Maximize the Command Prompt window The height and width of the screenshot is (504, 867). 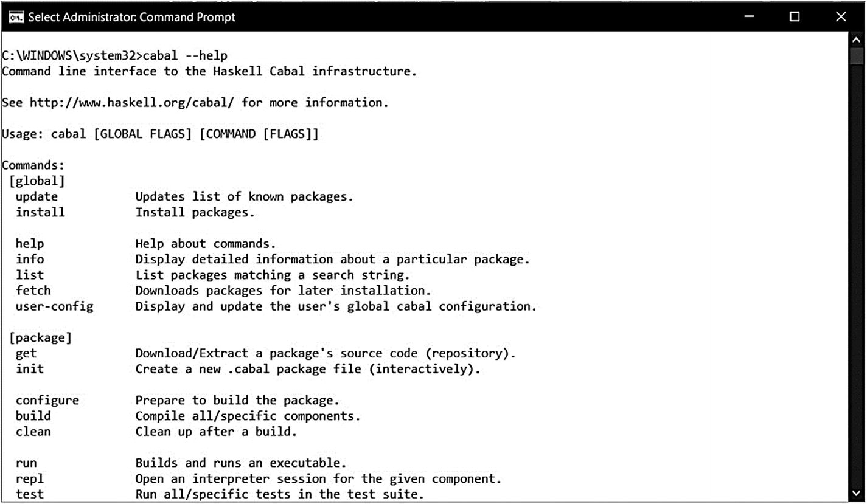pyautogui.click(x=795, y=17)
